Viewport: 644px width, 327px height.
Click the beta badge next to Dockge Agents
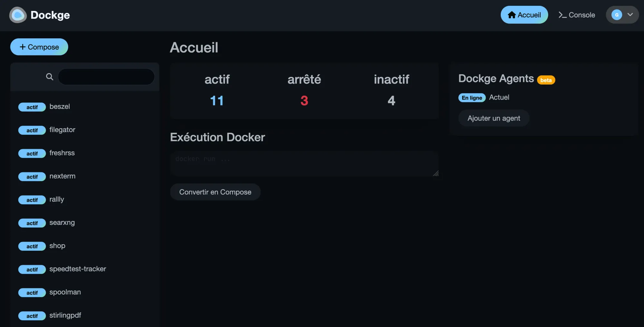(x=546, y=80)
